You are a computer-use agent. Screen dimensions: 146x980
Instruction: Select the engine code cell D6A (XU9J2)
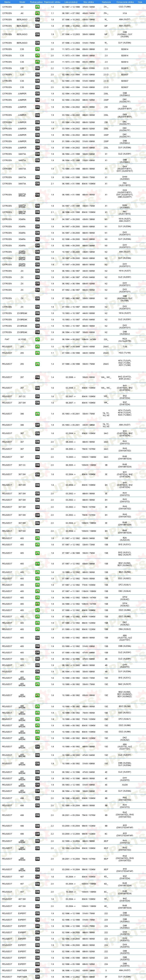click(125, 629)
